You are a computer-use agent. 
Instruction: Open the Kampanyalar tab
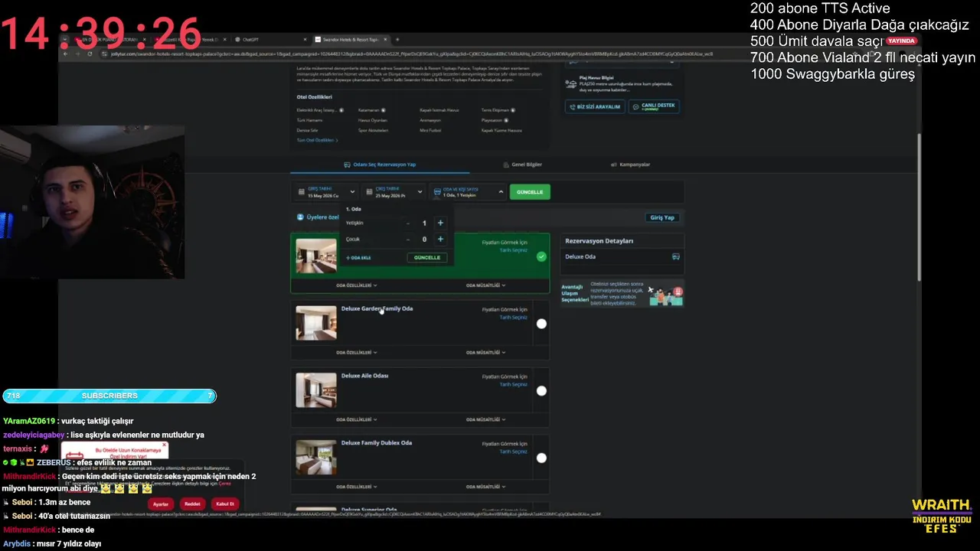[x=630, y=165]
